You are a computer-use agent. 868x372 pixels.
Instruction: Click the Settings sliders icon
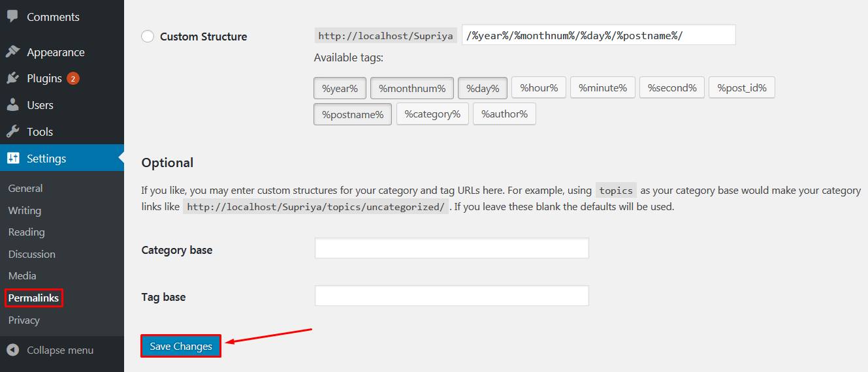[12, 159]
